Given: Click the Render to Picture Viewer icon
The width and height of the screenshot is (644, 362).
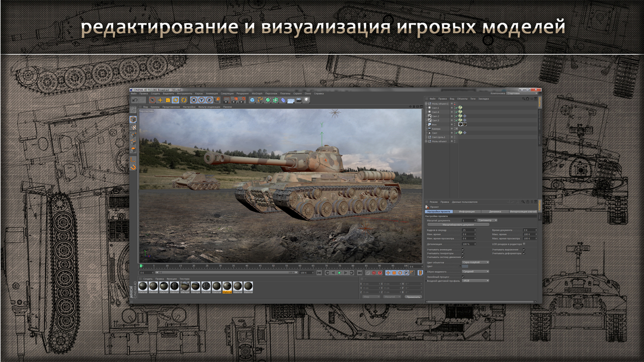Looking at the screenshot, I should [234, 100].
